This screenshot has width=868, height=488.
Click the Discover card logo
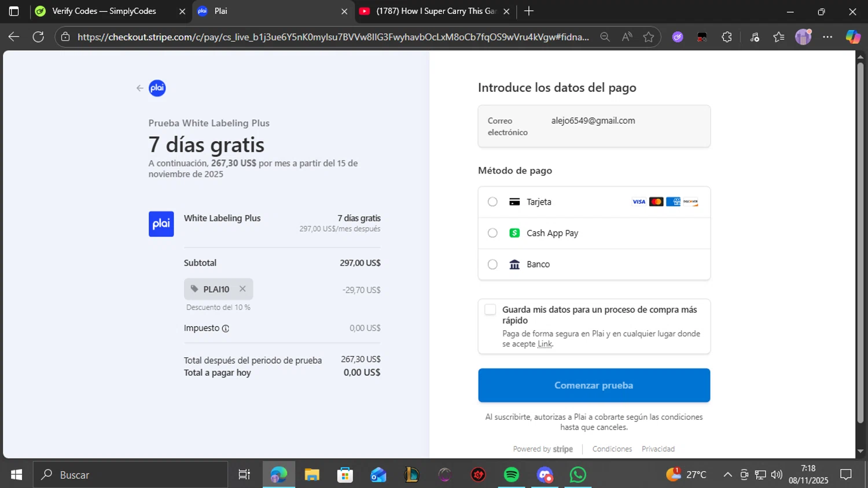[690, 202]
